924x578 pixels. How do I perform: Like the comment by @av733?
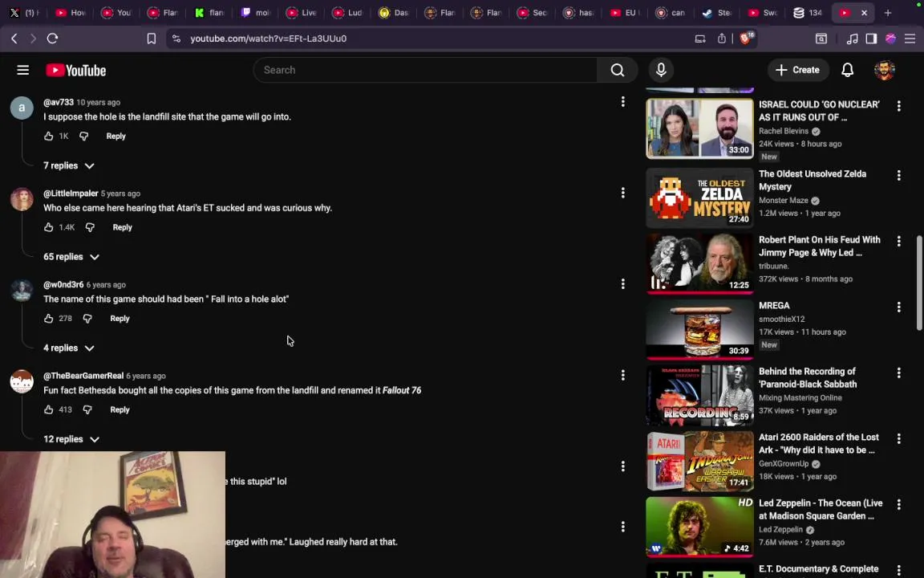pyautogui.click(x=48, y=136)
